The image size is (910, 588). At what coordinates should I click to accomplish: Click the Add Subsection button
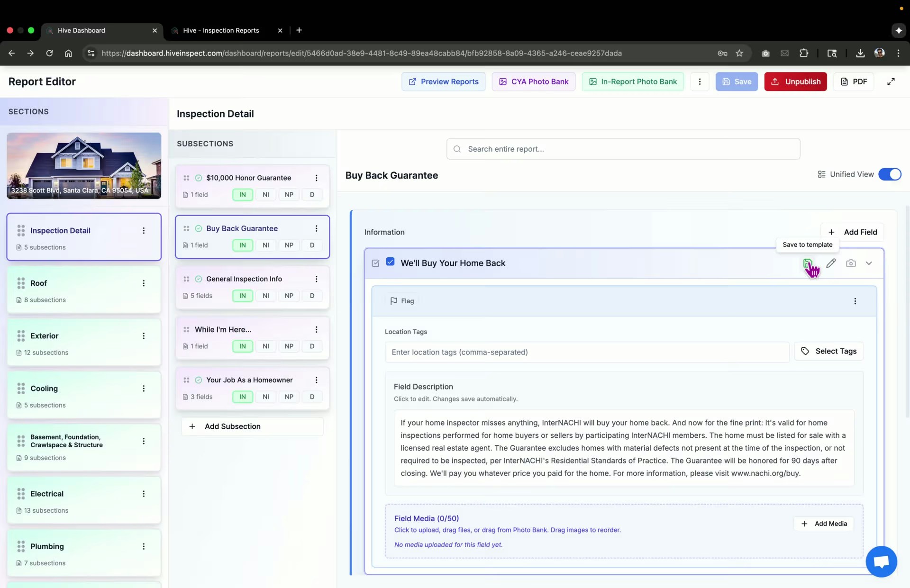click(252, 426)
